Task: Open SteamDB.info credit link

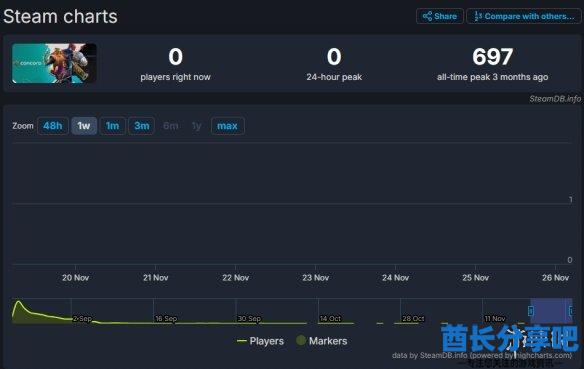Action: click(555, 99)
